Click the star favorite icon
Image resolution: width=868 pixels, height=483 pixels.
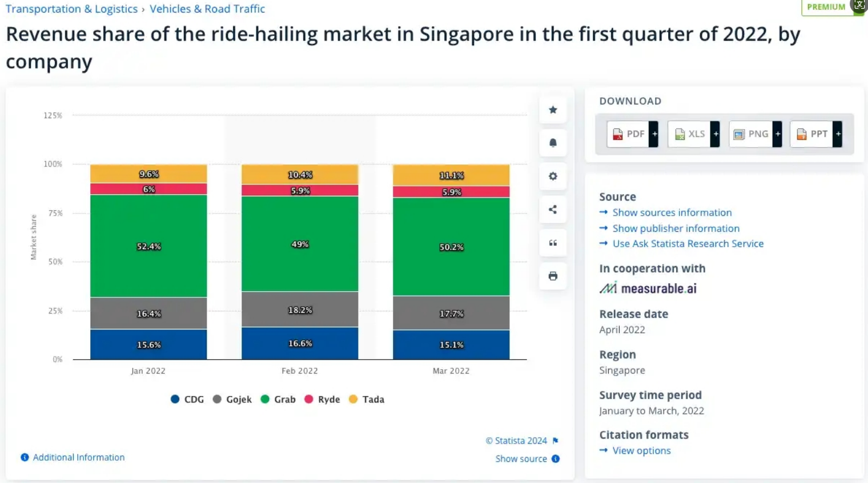553,110
